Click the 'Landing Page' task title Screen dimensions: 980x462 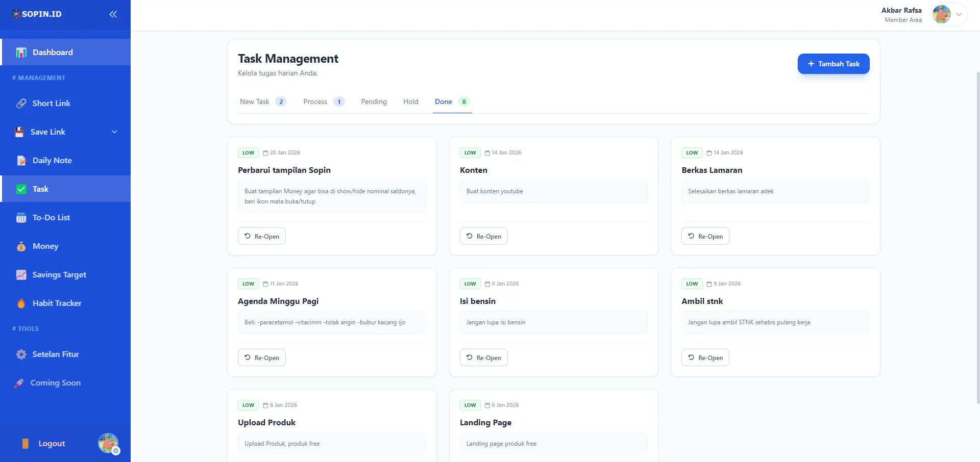pyautogui.click(x=485, y=423)
